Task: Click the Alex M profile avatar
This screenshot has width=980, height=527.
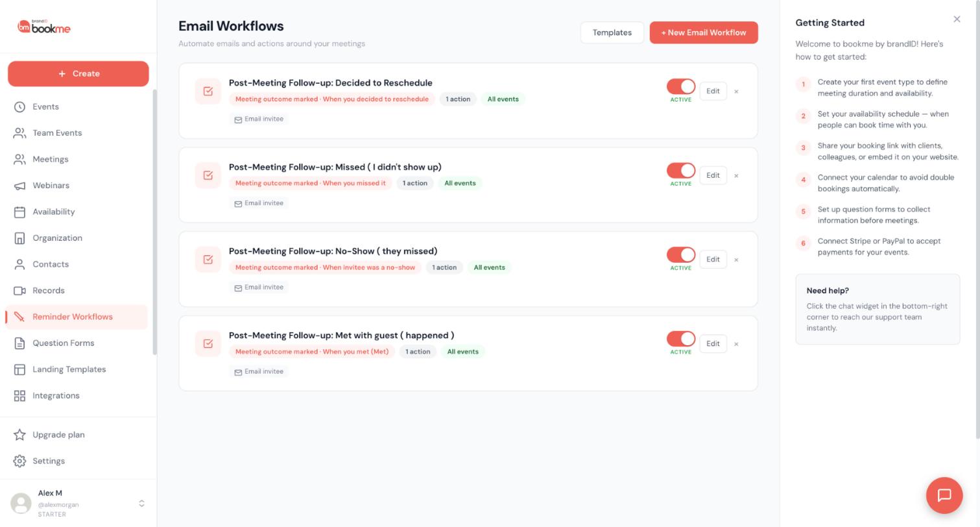Action: tap(21, 504)
